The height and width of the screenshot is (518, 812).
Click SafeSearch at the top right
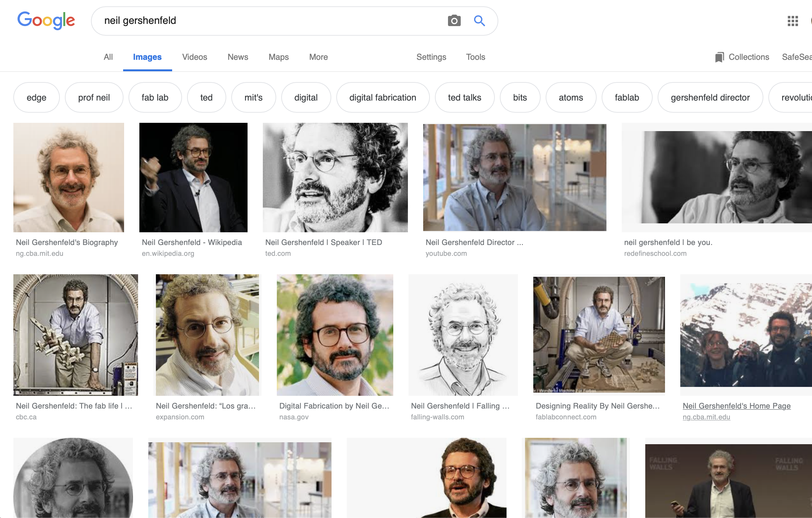[x=799, y=57]
